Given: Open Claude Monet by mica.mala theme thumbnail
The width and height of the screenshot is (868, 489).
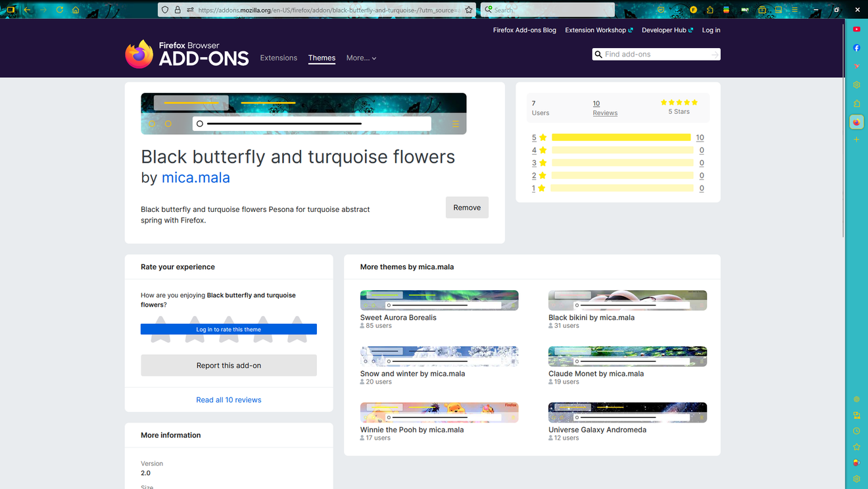Looking at the screenshot, I should (x=627, y=356).
